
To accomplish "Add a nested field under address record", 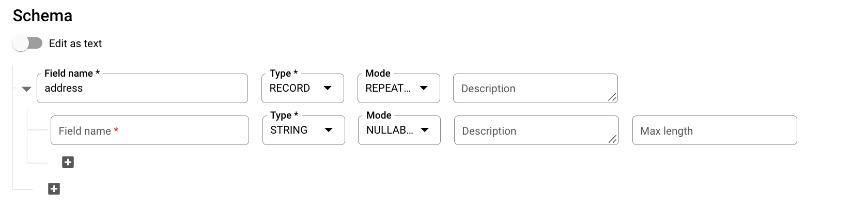I will (68, 162).
